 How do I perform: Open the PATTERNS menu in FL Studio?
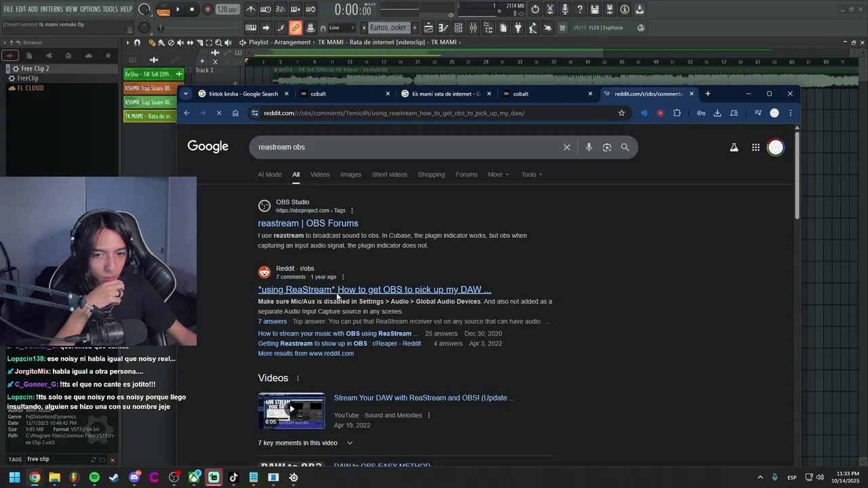pyautogui.click(x=52, y=9)
